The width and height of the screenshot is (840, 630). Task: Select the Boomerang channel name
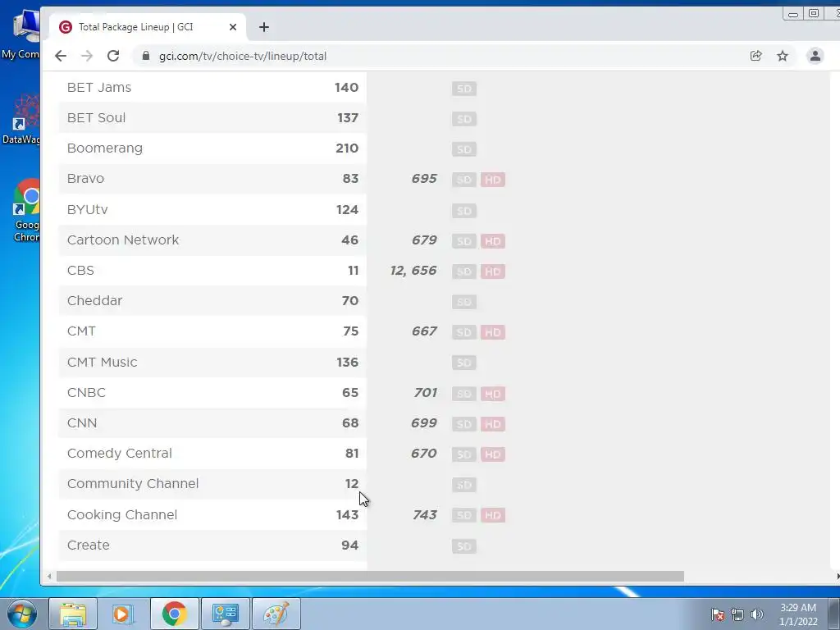[105, 148]
